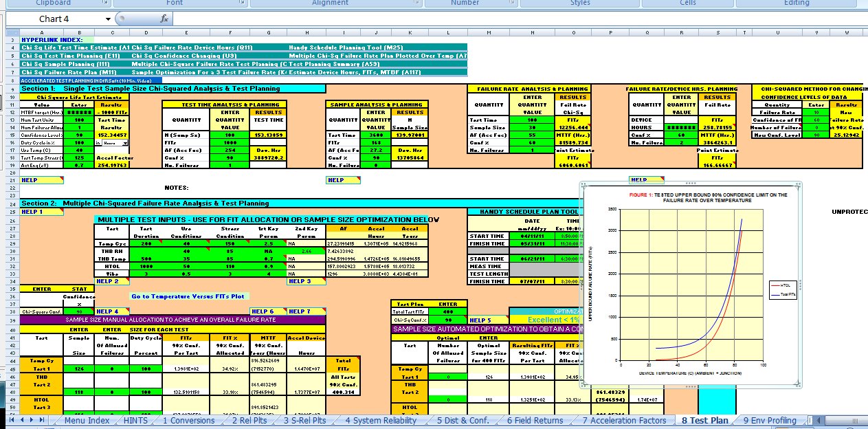Follow Chi Sq Confidence Changing (U9) link
Image resolution: width=868 pixels, height=429 pixels.
click(x=184, y=55)
